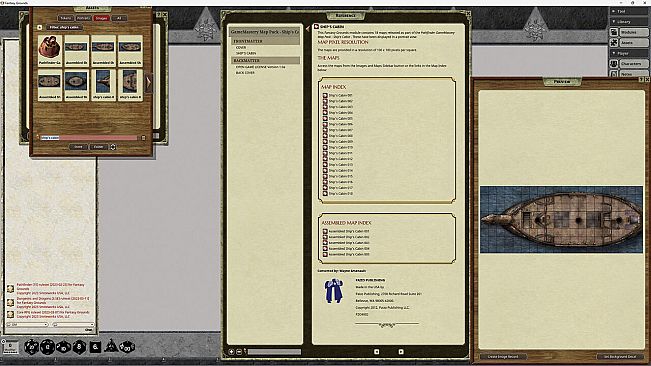Click Create Image Record button in Preview

503,356
